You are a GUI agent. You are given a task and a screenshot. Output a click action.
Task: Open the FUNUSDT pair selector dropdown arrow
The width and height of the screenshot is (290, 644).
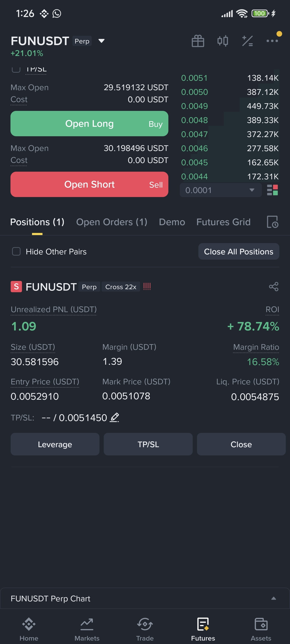click(x=101, y=41)
